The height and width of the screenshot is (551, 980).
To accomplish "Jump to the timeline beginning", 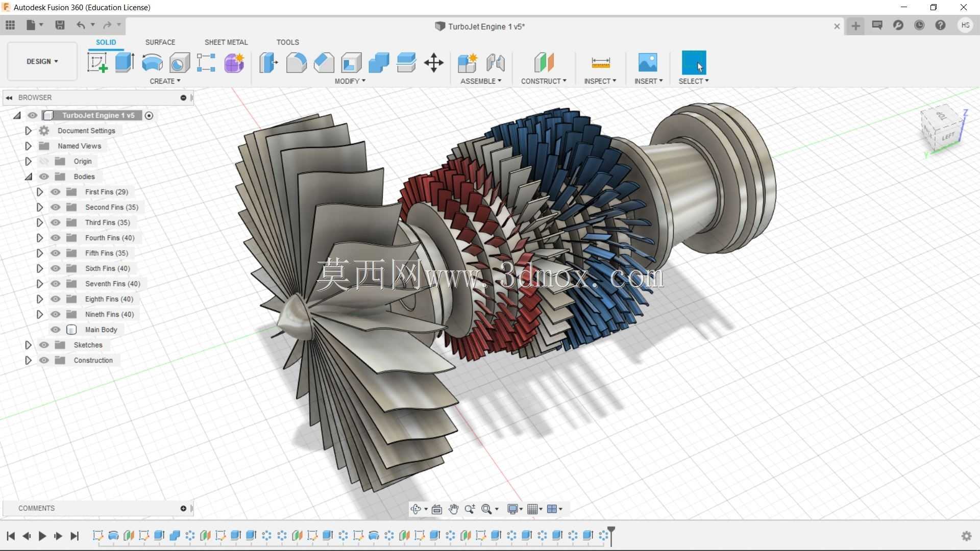I will pyautogui.click(x=11, y=536).
